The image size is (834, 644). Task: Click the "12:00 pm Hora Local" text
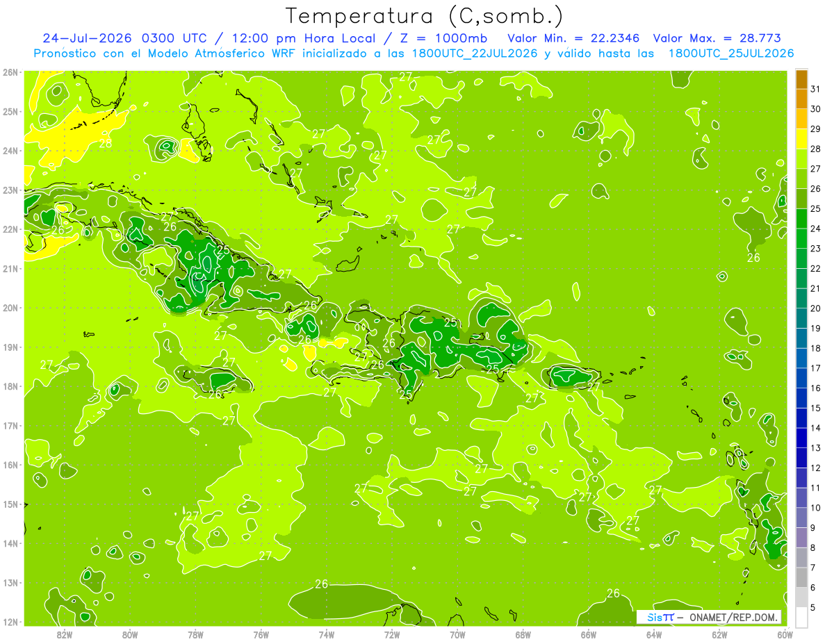tap(303, 38)
